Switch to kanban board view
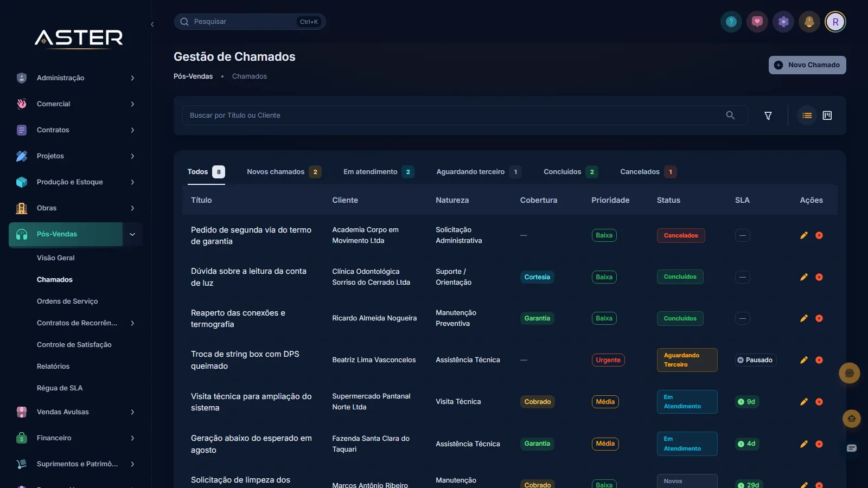This screenshot has height=488, width=868. pyautogui.click(x=827, y=115)
